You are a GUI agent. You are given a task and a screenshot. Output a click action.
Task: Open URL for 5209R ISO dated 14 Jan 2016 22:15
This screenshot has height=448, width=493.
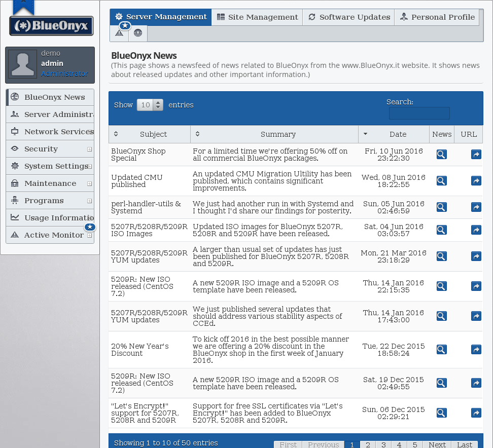pyautogui.click(x=476, y=286)
